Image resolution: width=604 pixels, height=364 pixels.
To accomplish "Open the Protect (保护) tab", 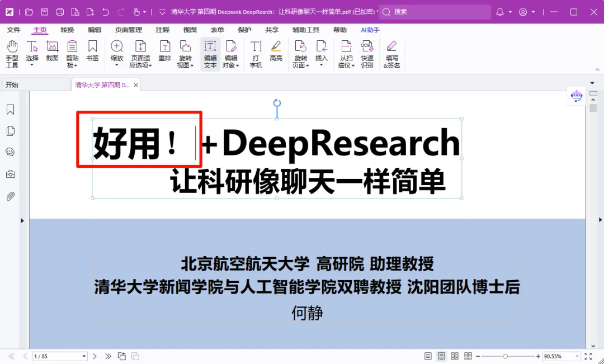I will 244,30.
